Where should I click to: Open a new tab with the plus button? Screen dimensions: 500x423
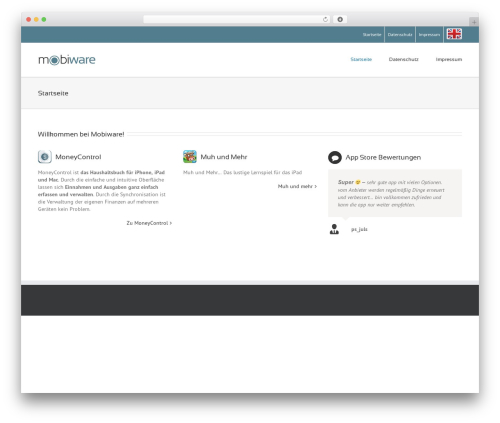pyautogui.click(x=474, y=22)
